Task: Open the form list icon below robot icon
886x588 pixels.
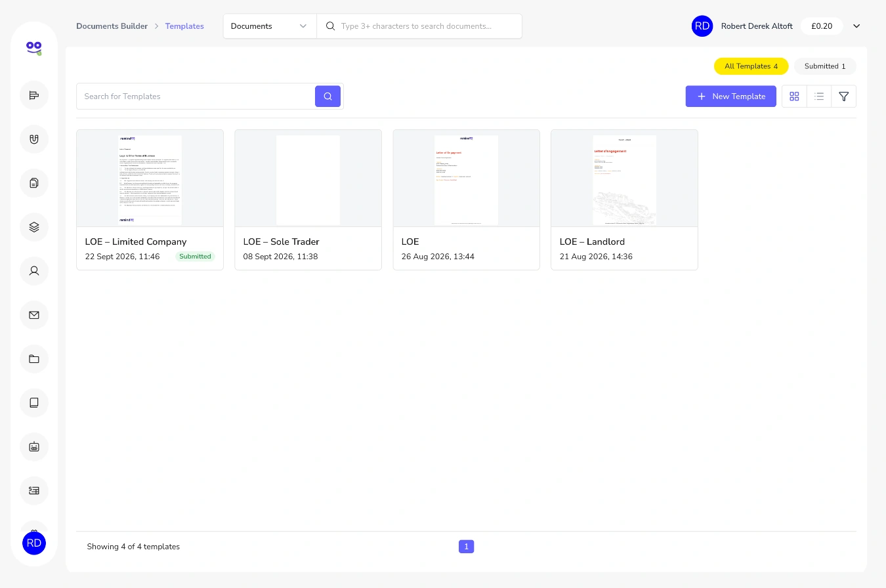Action: click(x=34, y=491)
